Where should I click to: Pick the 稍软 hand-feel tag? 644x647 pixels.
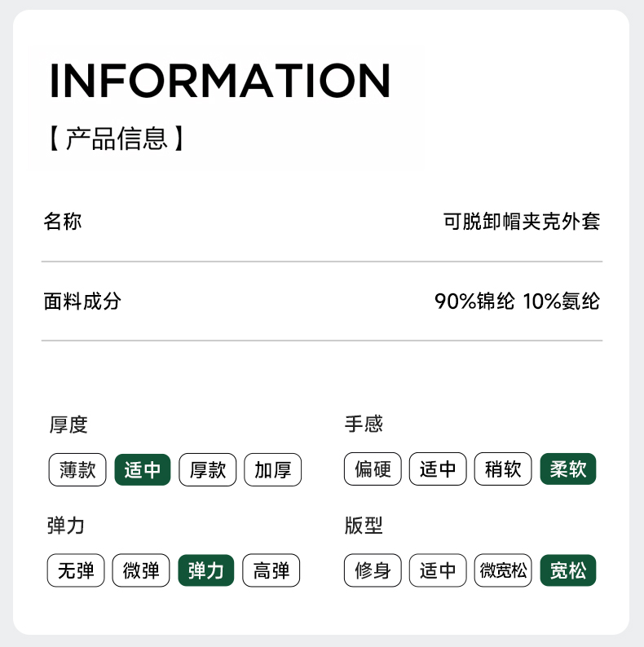point(503,470)
